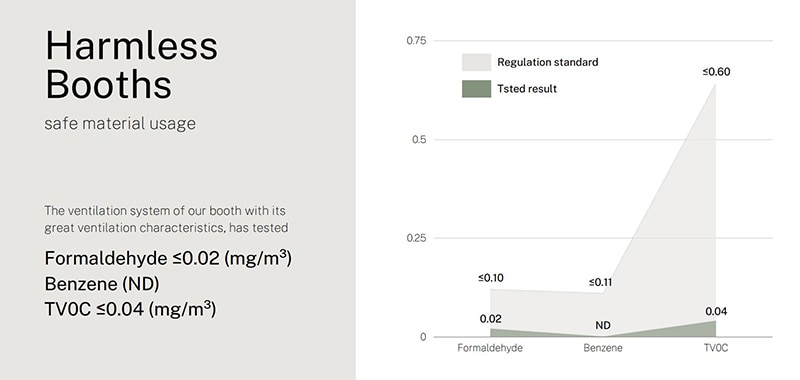Select the Benzene axis label
800x380 pixels.
603,348
